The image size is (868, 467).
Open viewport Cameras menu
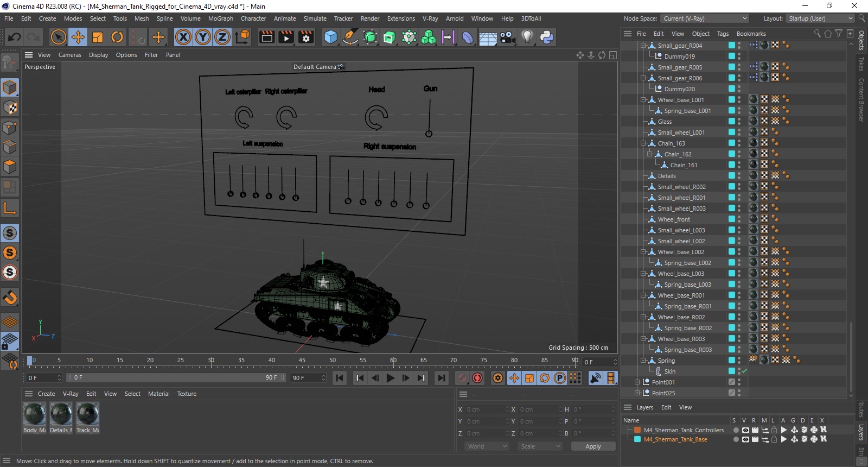pyautogui.click(x=70, y=55)
